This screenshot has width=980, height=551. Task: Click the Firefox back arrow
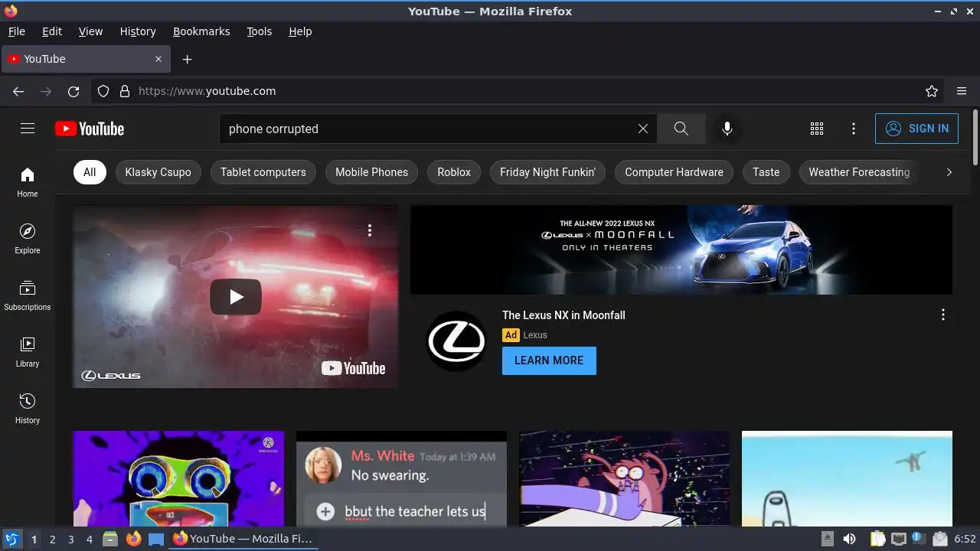point(18,91)
